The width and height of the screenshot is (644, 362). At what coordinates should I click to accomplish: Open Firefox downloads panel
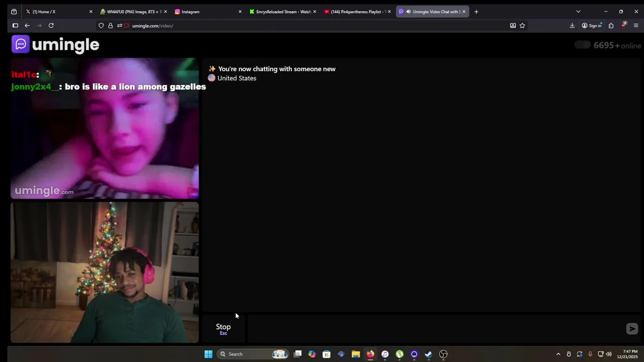point(572,26)
